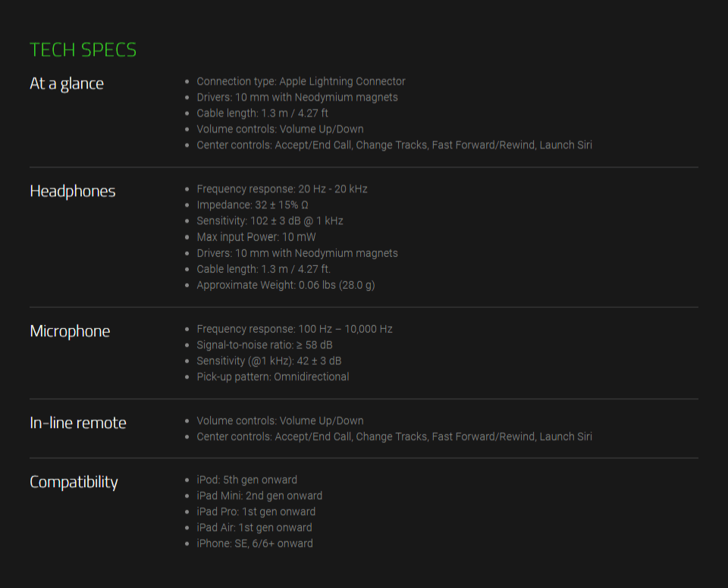
Task: Click the Headphones section heading
Action: click(73, 191)
